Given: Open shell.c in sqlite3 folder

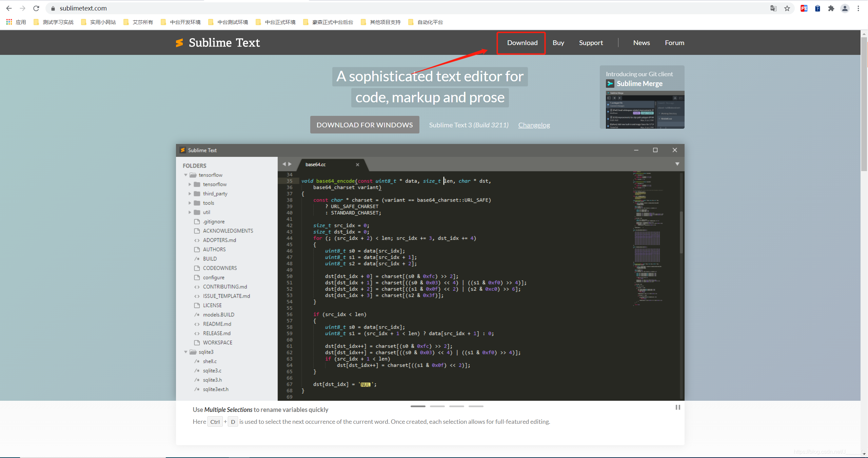Looking at the screenshot, I should (x=210, y=361).
